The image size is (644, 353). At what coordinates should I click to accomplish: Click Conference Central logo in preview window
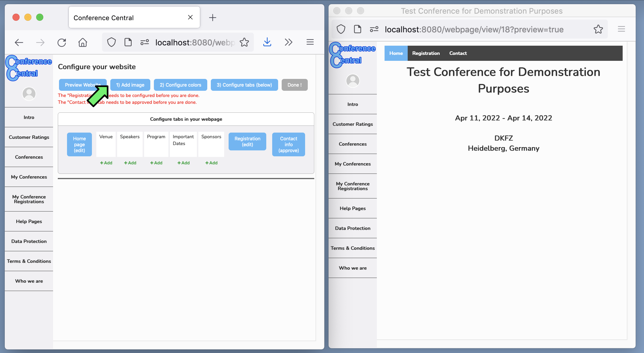353,55
